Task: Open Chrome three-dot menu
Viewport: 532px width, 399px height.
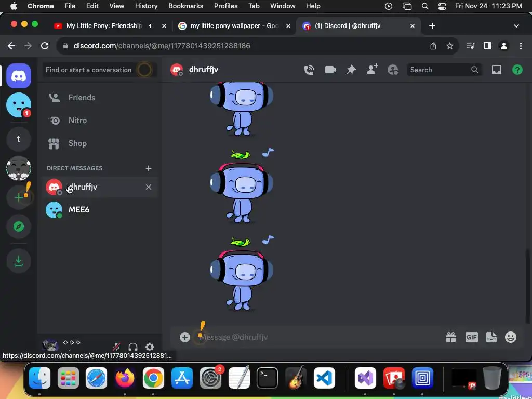Action: 521,46
